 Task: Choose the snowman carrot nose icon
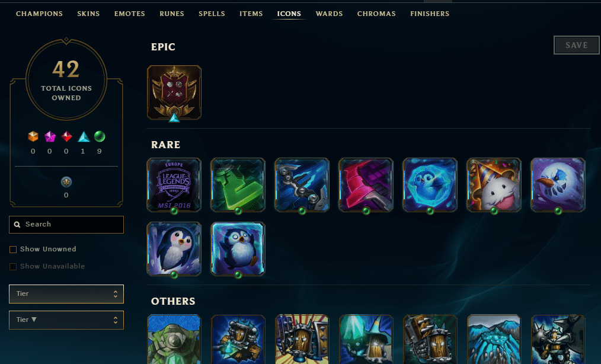tap(558, 185)
